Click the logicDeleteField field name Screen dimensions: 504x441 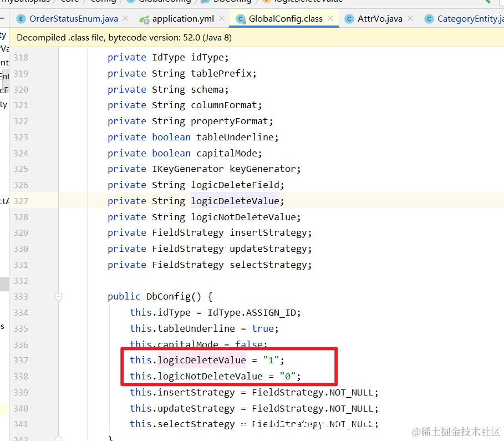point(235,185)
